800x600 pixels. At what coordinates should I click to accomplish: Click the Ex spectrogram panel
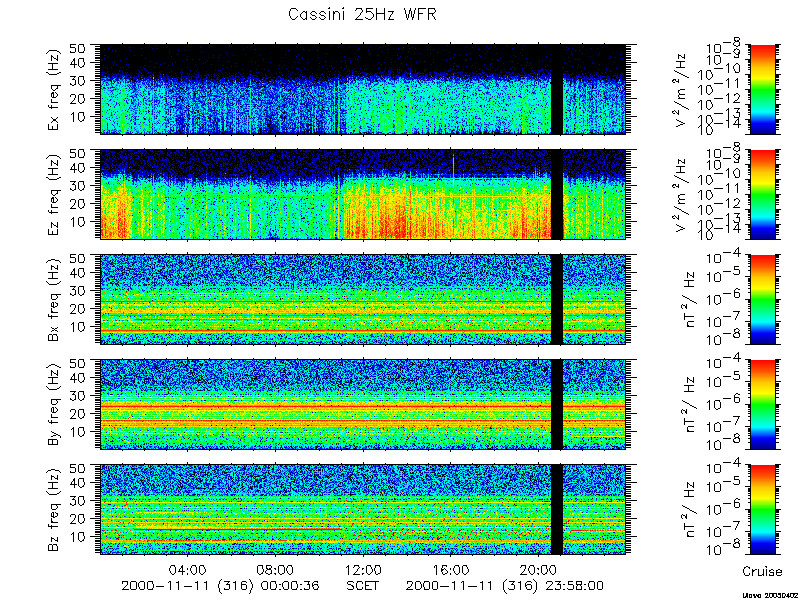[363, 89]
